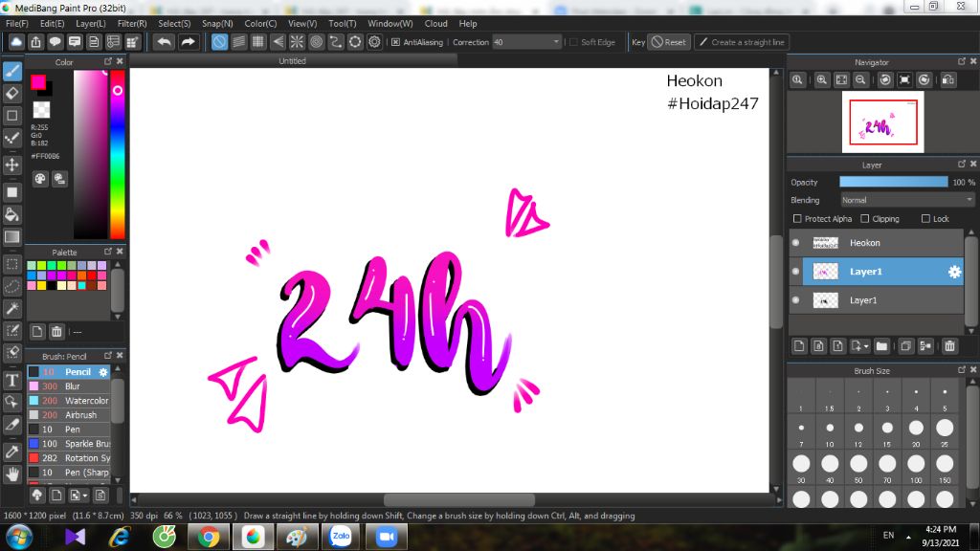Image resolution: width=980 pixels, height=551 pixels.
Task: Zoom in using Navigator panel
Action: (x=822, y=80)
